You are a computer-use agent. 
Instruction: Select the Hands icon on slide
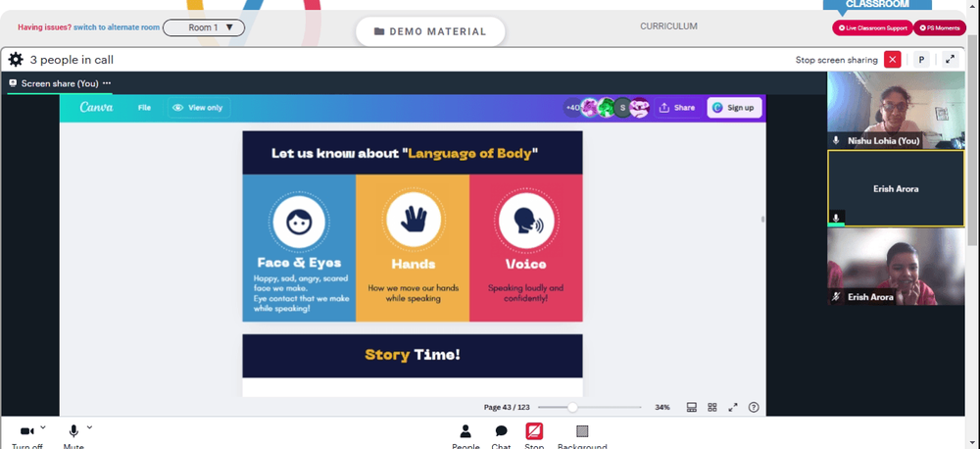click(x=414, y=221)
